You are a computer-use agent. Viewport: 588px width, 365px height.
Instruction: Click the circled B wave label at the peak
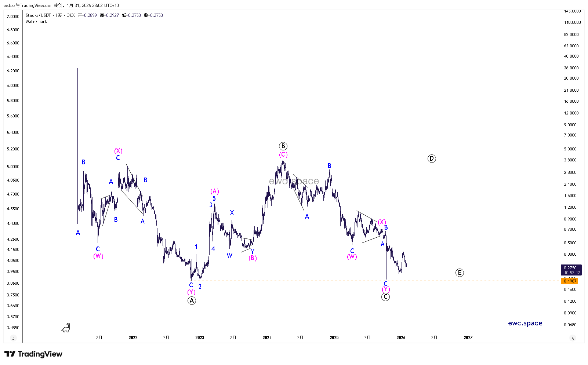coord(283,146)
